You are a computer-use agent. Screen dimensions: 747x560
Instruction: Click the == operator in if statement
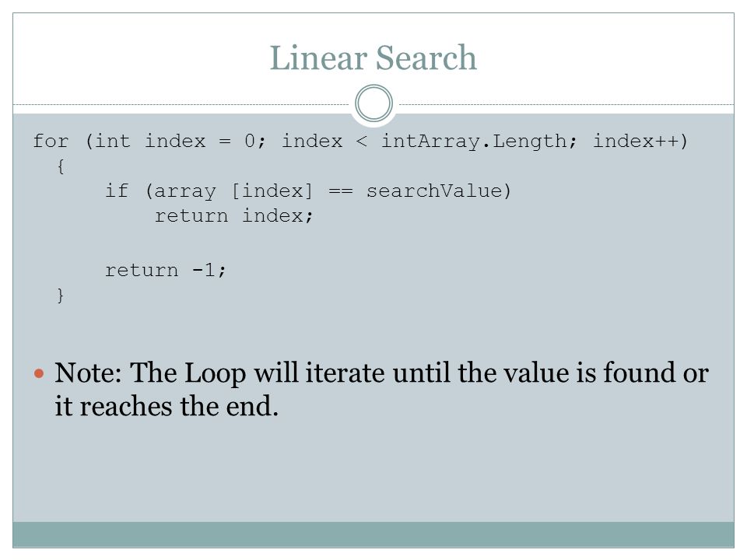coord(341,191)
